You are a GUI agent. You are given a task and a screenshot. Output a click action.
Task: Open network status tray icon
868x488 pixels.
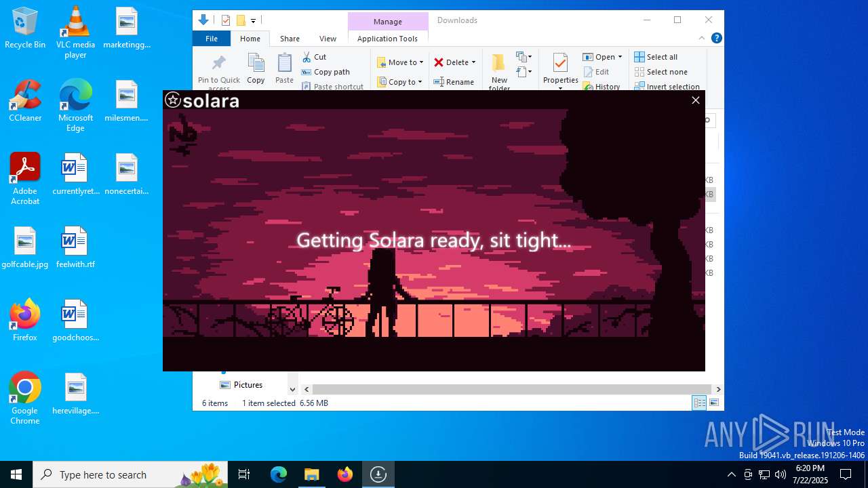(764, 474)
